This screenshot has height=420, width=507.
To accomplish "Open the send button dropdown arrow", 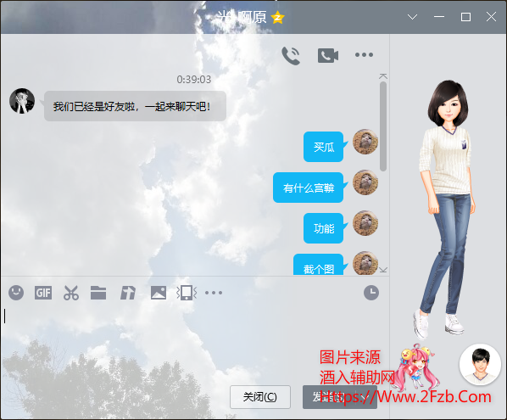I will pos(365,397).
